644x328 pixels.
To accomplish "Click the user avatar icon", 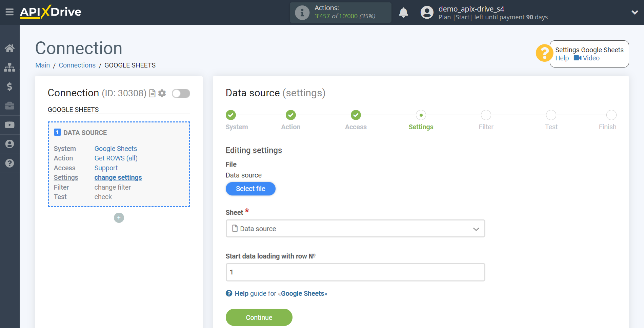I will pyautogui.click(x=427, y=13).
